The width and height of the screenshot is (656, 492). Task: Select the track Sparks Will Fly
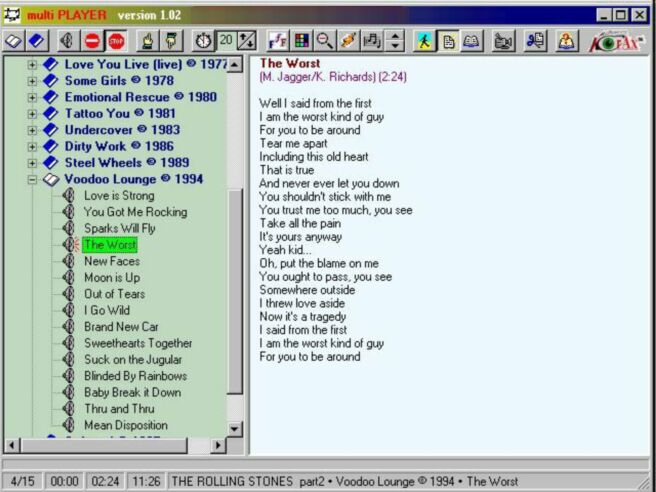(120, 228)
